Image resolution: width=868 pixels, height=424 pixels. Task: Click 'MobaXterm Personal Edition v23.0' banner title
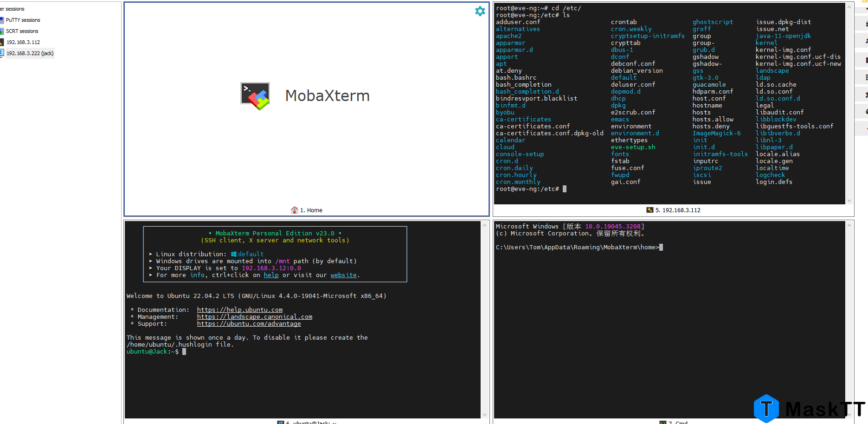275,233
